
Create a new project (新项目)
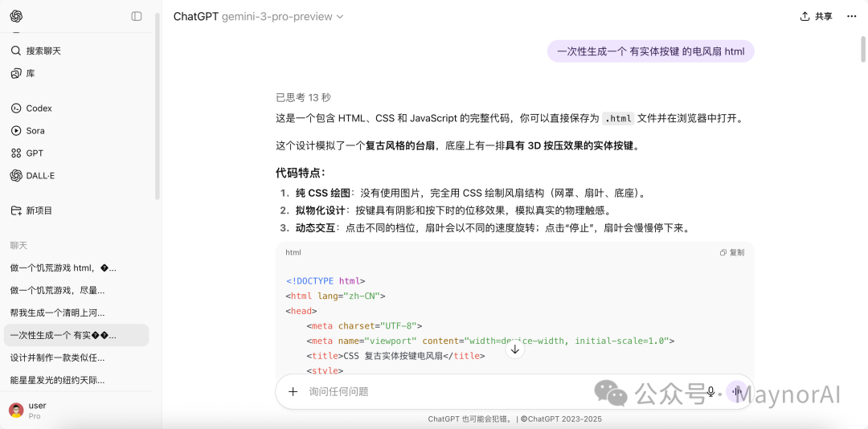pos(76,211)
